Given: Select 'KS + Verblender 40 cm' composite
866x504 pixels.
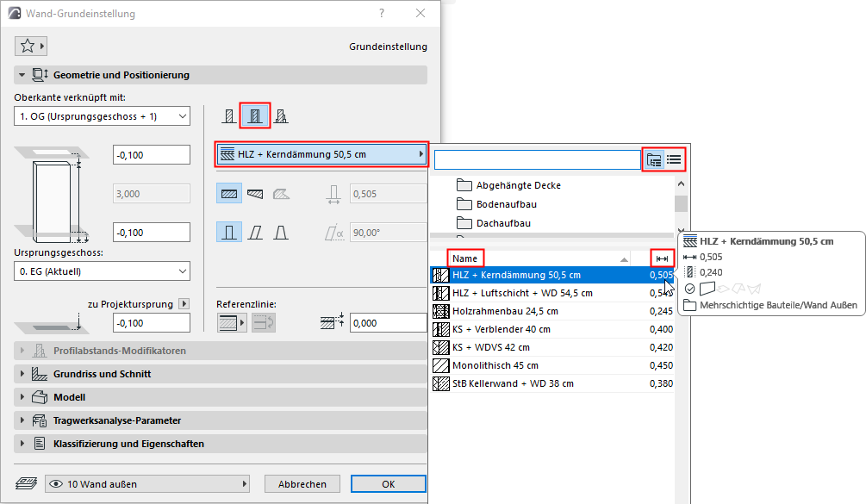Looking at the screenshot, I should pos(552,330).
